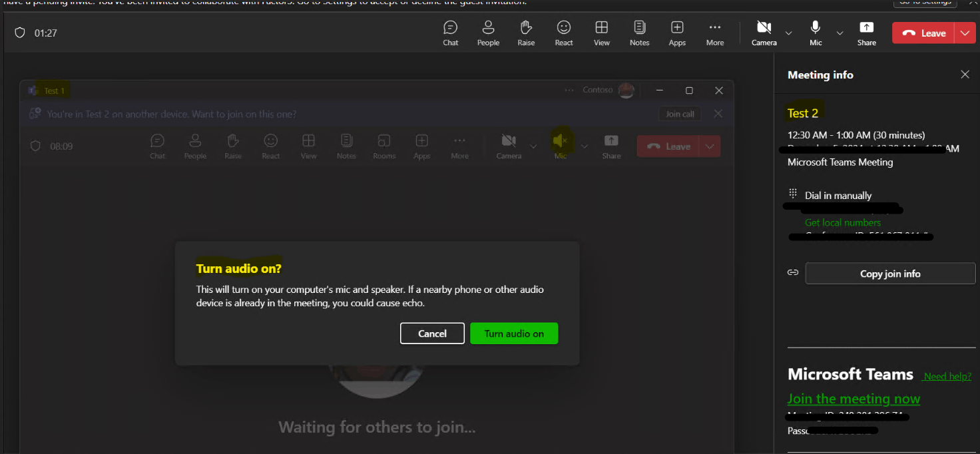Image resolution: width=980 pixels, height=454 pixels.
Task: Toggle Camera in the main meeting toolbar
Action: click(764, 33)
